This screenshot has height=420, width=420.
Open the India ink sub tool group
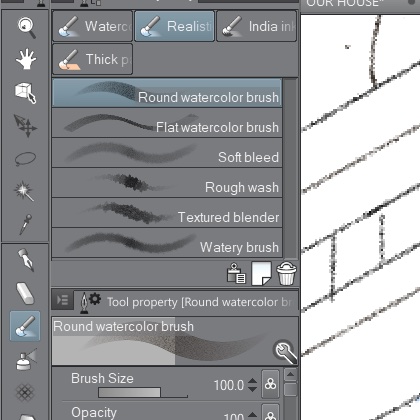256,26
